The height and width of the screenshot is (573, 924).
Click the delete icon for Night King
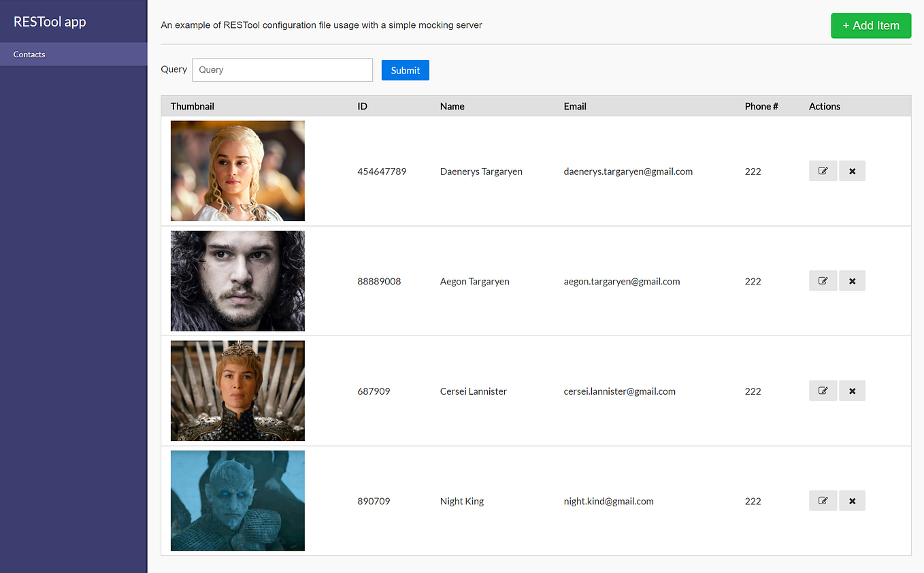point(852,500)
